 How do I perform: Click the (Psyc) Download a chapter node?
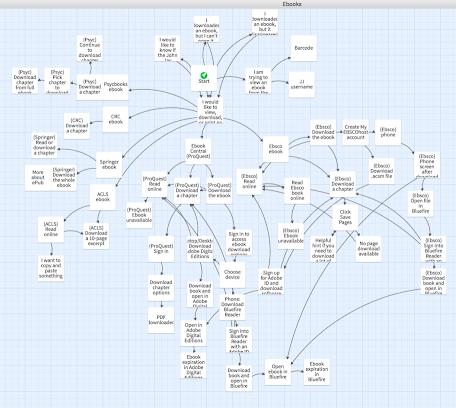pos(90,87)
